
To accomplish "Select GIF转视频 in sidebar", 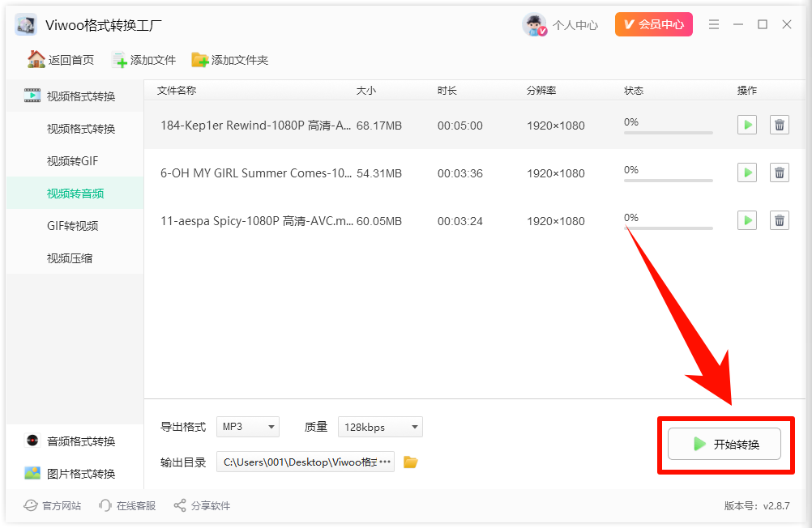I will [75, 226].
